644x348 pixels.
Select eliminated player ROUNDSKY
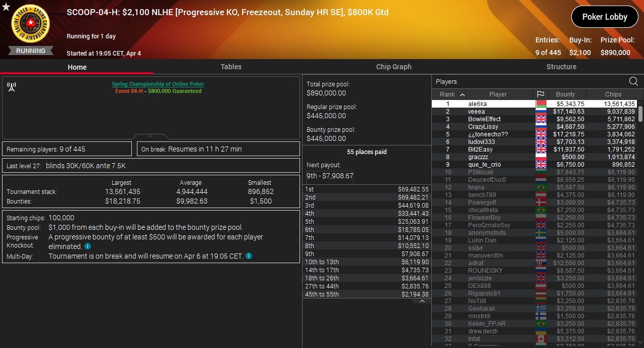point(534,271)
